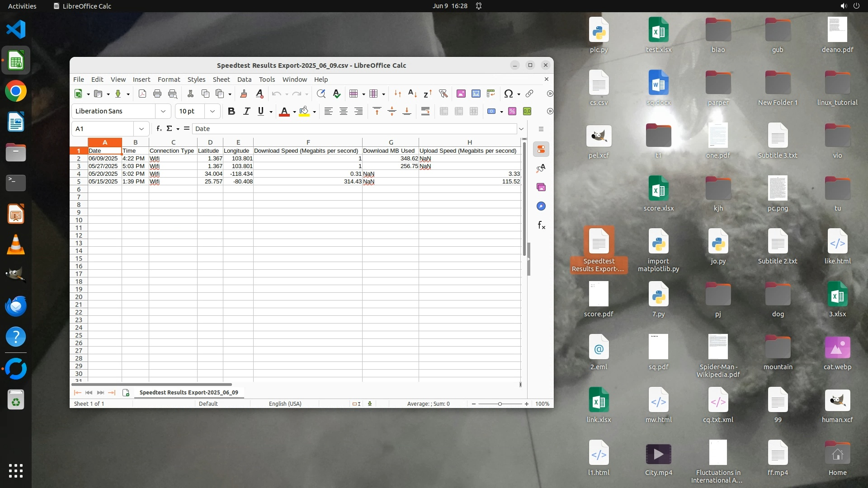Format selection as percent
The image size is (868, 488).
coord(512,111)
